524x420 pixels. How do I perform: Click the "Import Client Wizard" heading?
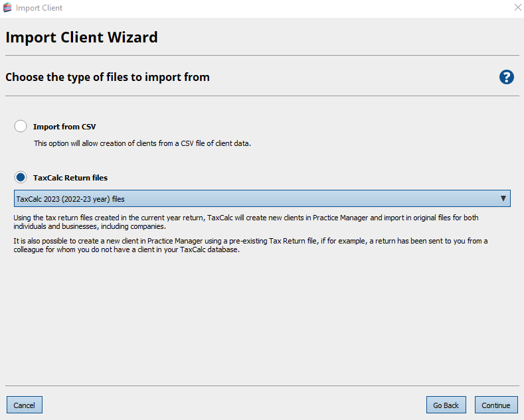click(82, 37)
